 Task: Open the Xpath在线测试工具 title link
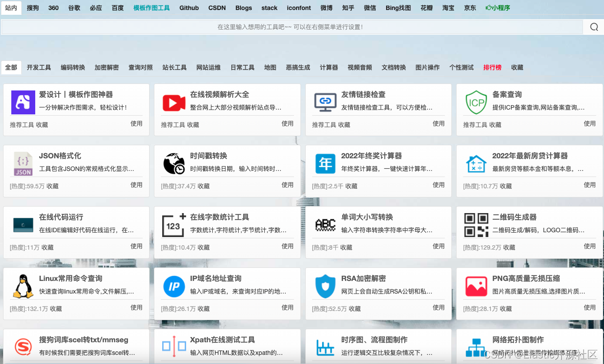[223, 340]
